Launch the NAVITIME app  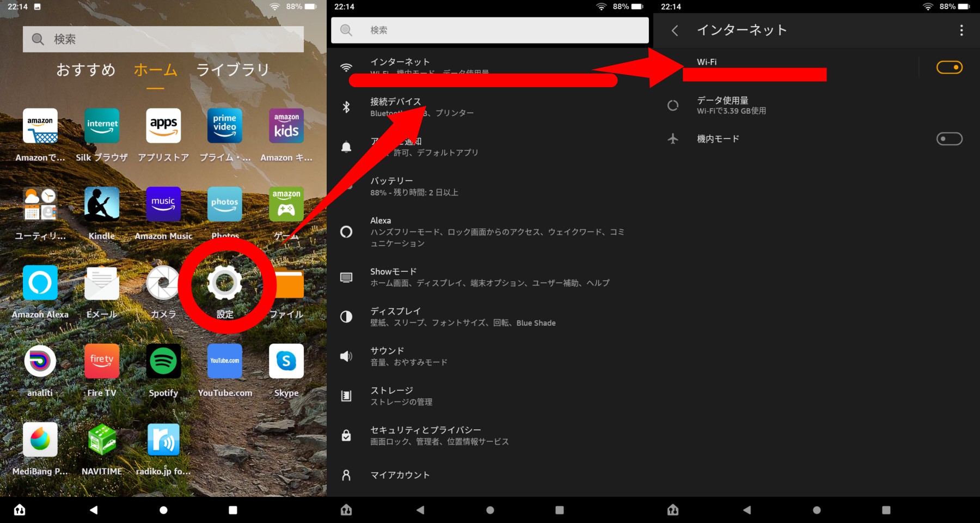[x=102, y=440]
